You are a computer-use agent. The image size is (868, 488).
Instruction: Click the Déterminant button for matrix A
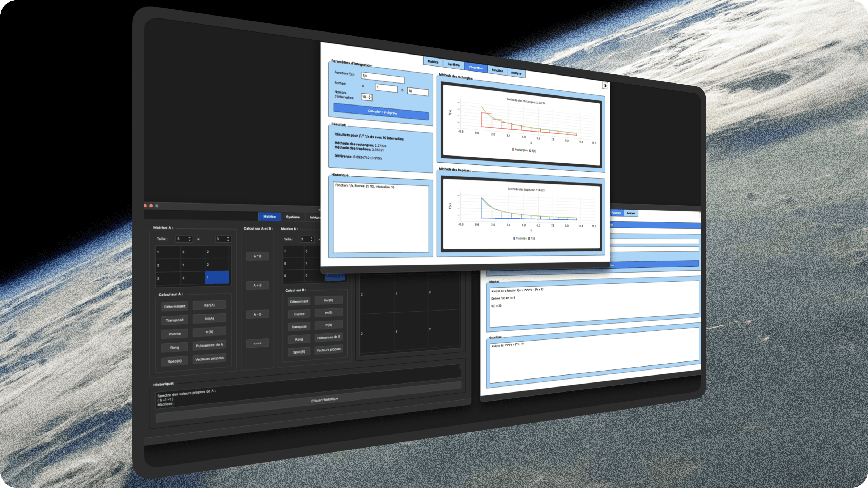(x=174, y=307)
